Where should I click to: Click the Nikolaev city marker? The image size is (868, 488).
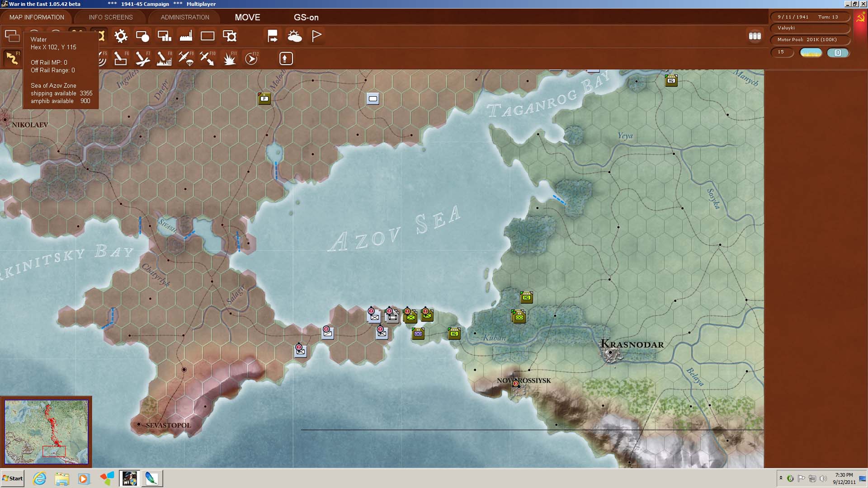(5, 120)
